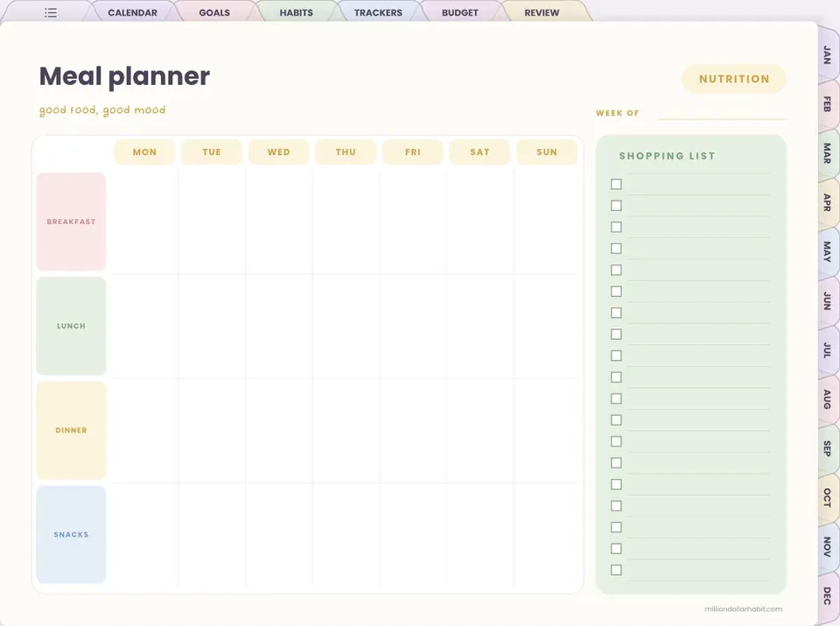Go to the JUL month tab
The width and height of the screenshot is (840, 626).
(828, 350)
